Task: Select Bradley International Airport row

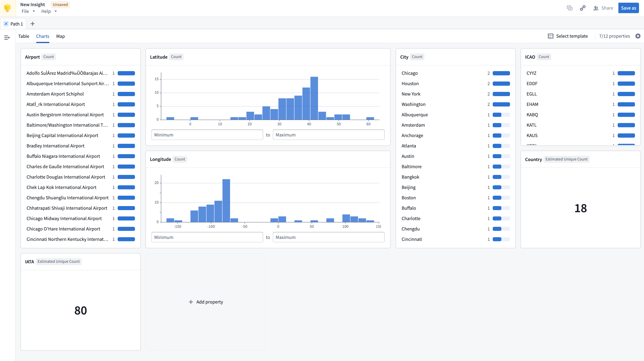Action: coord(81,146)
